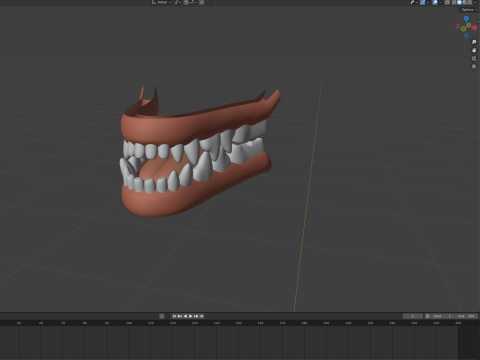Click frame 100 on timeline ruler
Image resolution: width=480 pixels, height=360 pixels.
(x=129, y=323)
